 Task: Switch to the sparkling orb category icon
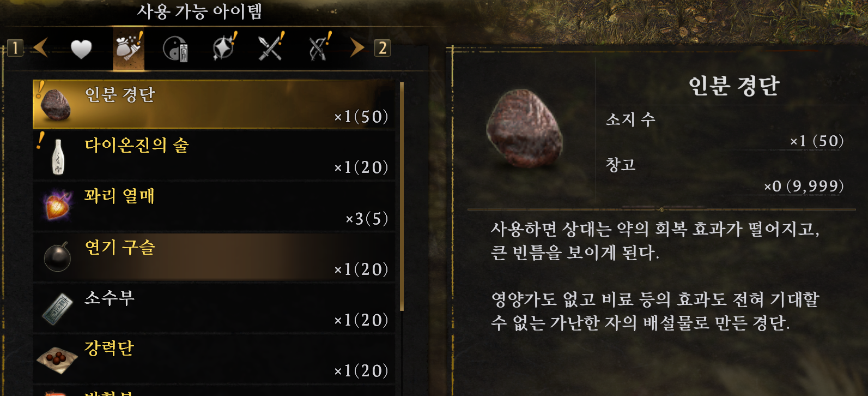224,47
